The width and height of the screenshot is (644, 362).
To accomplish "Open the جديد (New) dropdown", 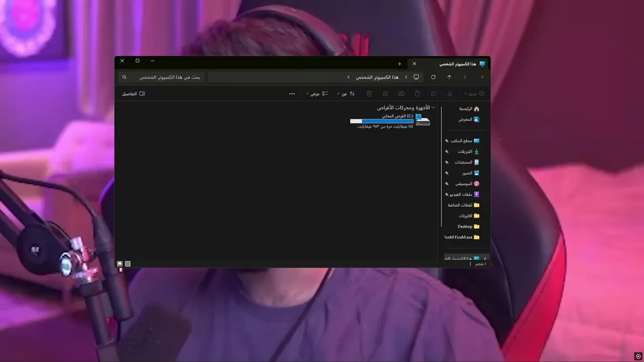I will click(x=474, y=94).
